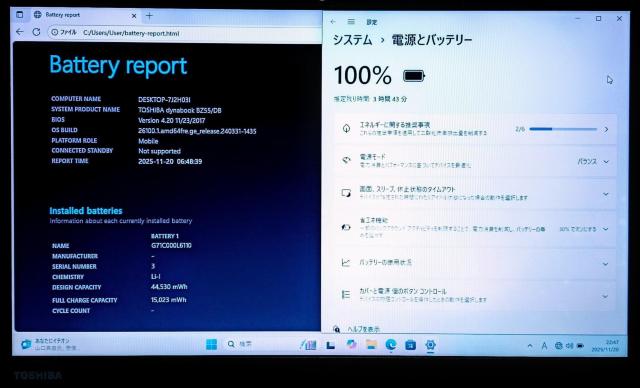This screenshot has width=640, height=388.
Task: Open the browser tab actions menu icon
Action: pyautogui.click(x=20, y=15)
